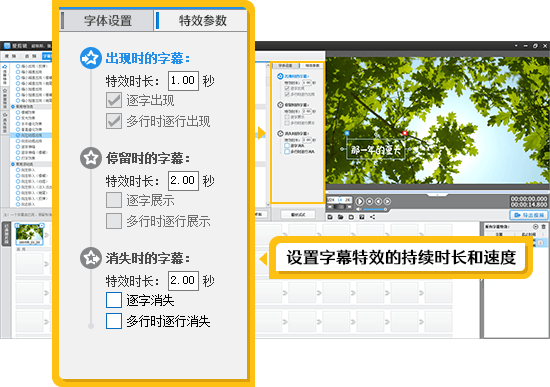Click the open folder icon below the preview
550x387 pixels.
(x=340, y=217)
